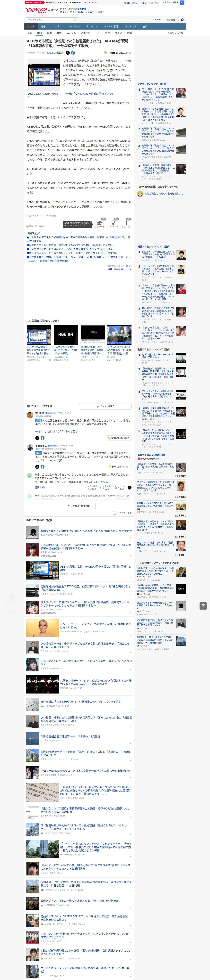Toggle the コメント非表示 checkbox
The width and height of the screenshot is (210, 980).
[115, 513]
